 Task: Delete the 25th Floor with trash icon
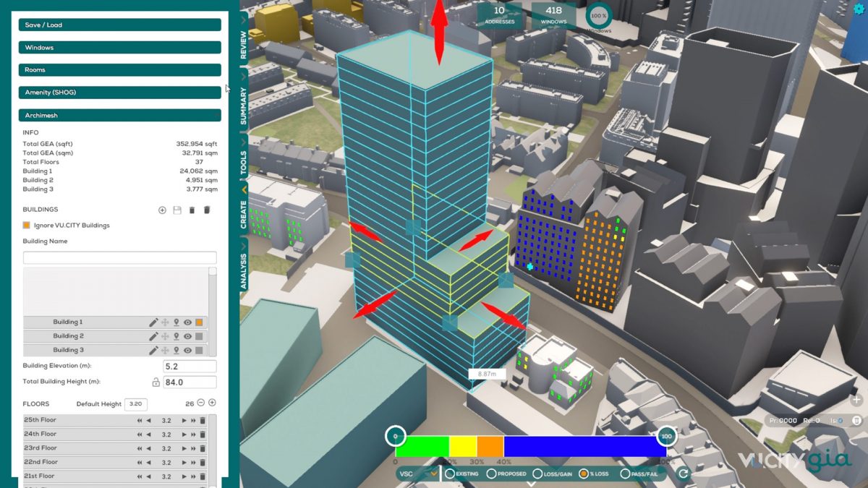[x=203, y=421]
